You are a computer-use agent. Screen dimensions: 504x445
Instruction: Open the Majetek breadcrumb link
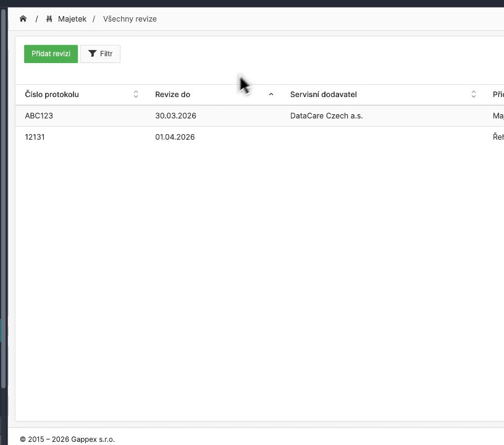pyautogui.click(x=72, y=19)
